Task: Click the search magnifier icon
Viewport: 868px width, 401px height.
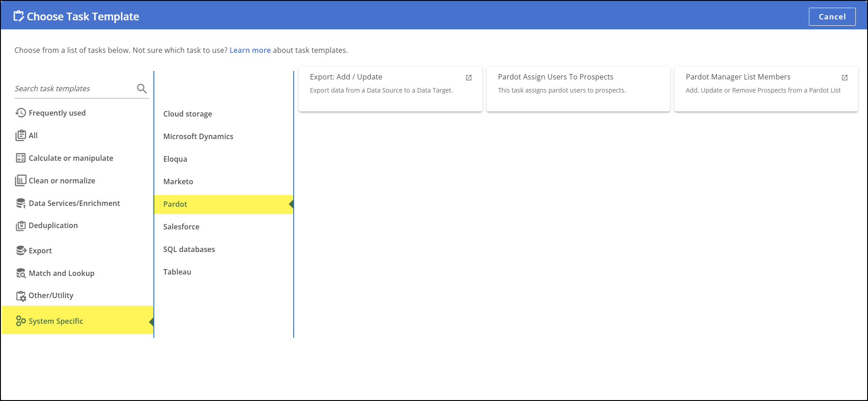Action: (x=142, y=89)
